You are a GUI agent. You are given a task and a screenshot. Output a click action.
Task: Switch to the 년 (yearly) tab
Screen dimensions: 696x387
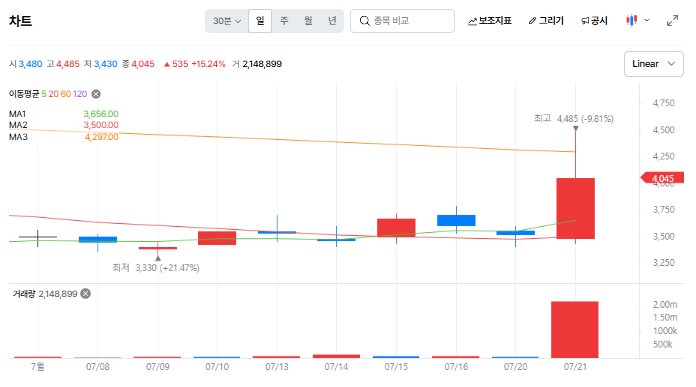tap(332, 21)
